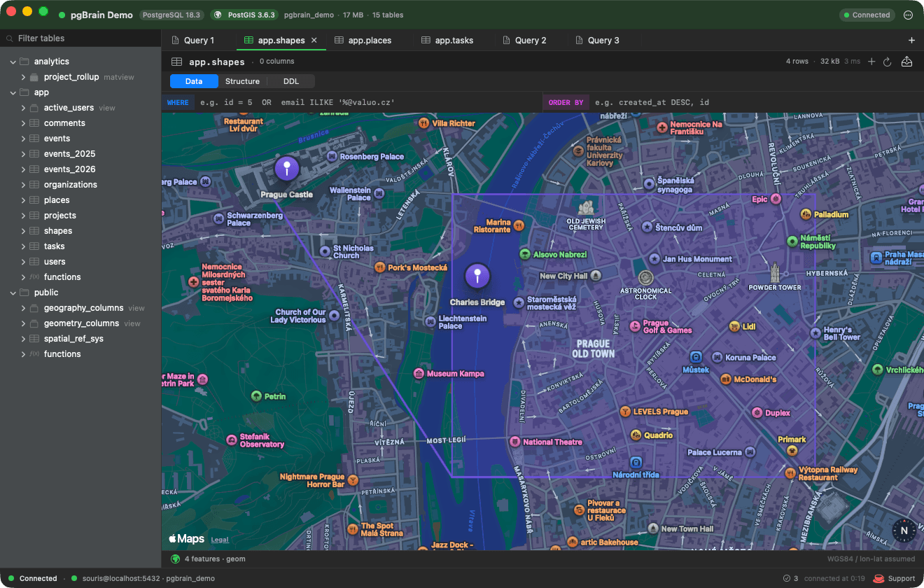Select the Data view segment

(x=194, y=81)
